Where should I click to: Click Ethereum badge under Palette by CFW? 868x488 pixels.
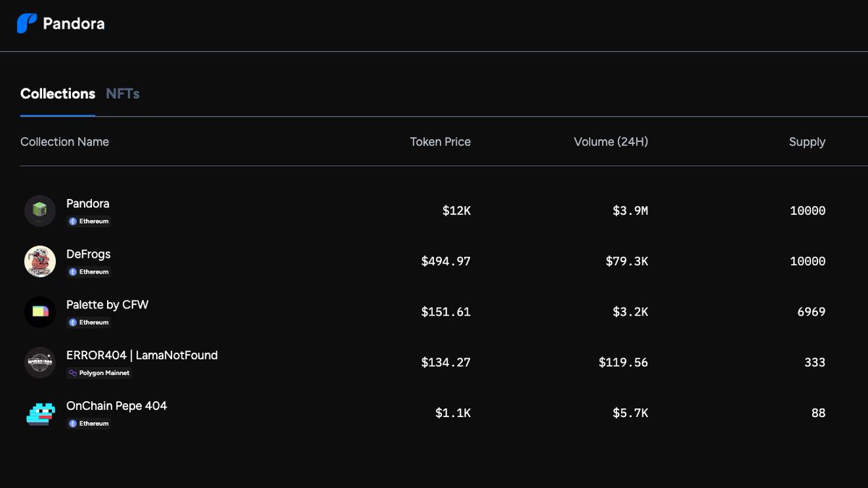coord(88,322)
